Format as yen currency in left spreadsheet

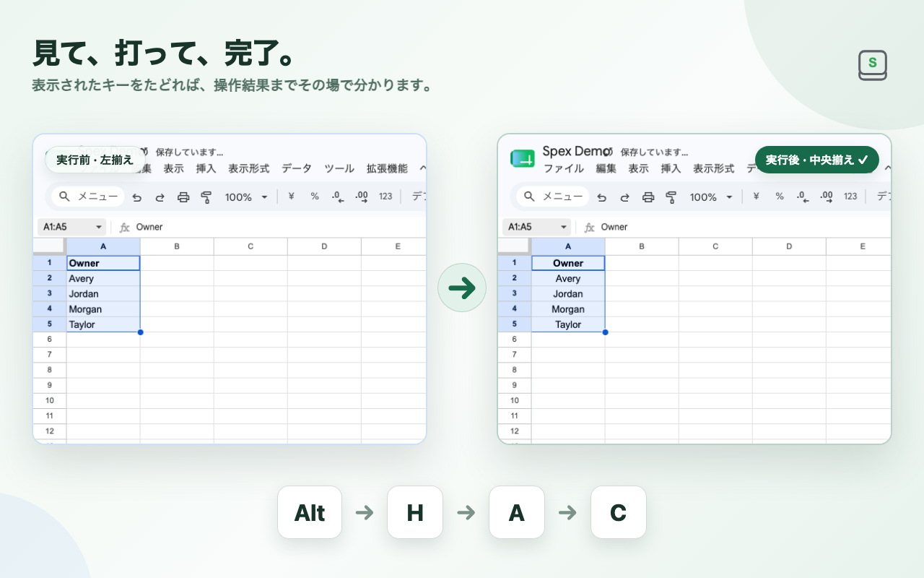[x=292, y=197]
